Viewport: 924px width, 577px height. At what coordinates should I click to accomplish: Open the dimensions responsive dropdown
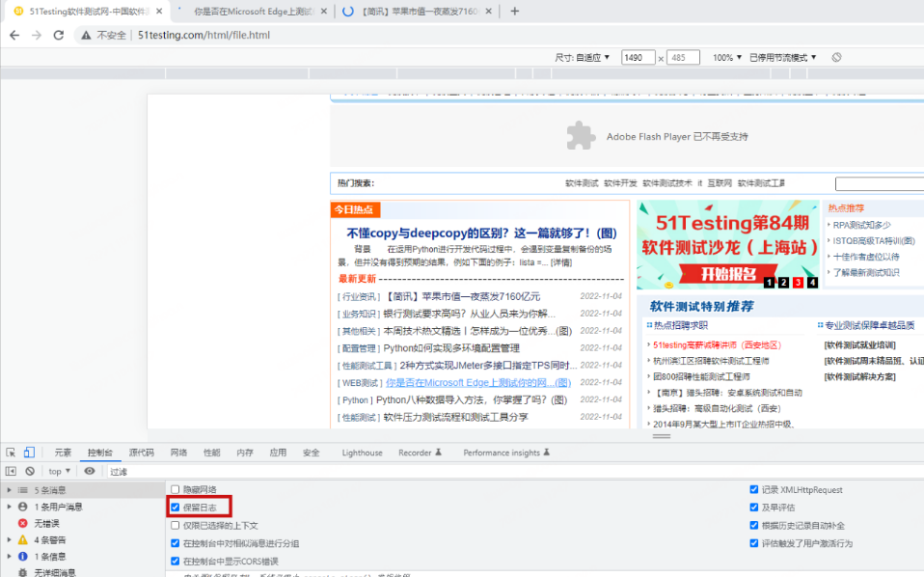[583, 58]
